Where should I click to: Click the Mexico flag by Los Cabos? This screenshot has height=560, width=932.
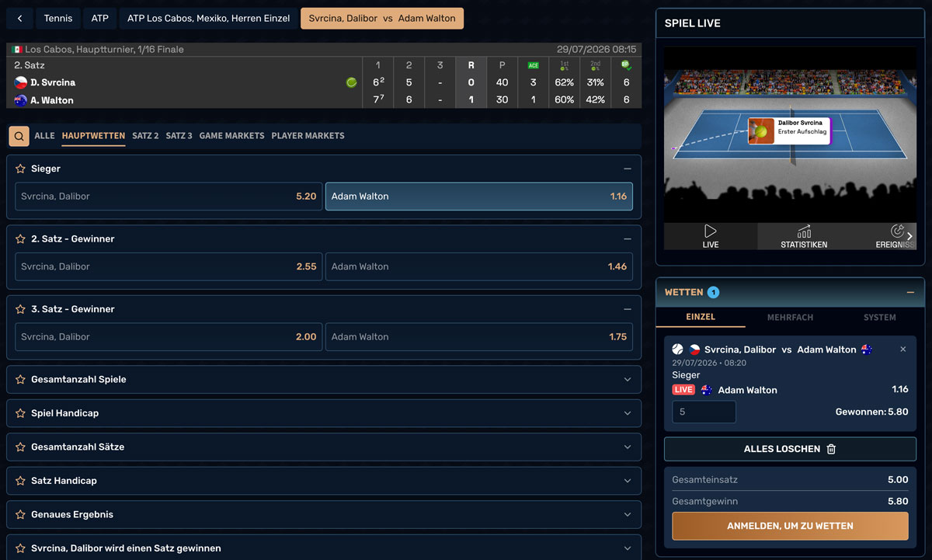[18, 50]
